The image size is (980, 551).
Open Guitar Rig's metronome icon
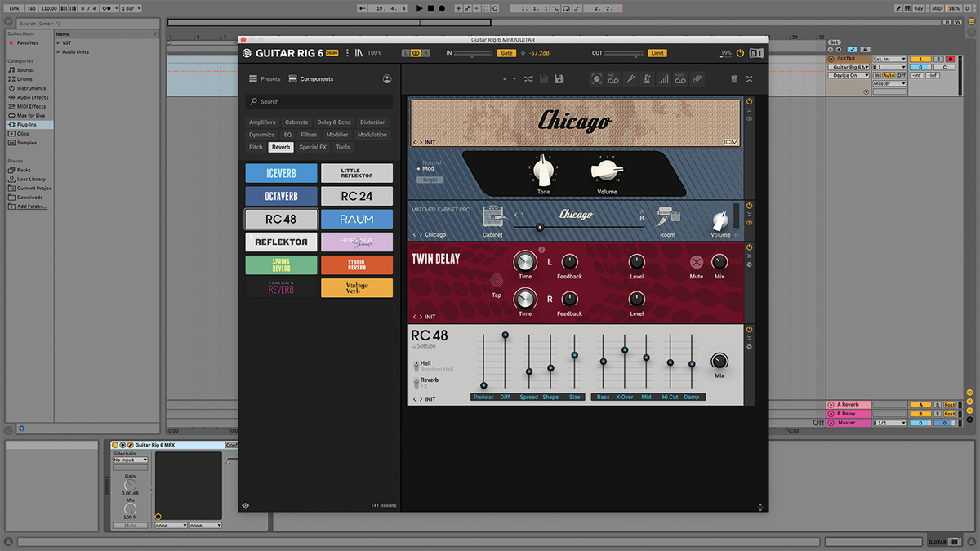(647, 79)
